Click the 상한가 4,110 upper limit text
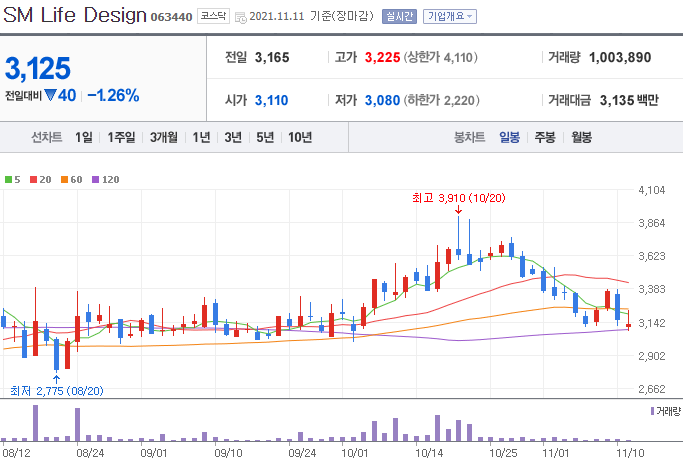The image size is (683, 463). pyautogui.click(x=440, y=57)
